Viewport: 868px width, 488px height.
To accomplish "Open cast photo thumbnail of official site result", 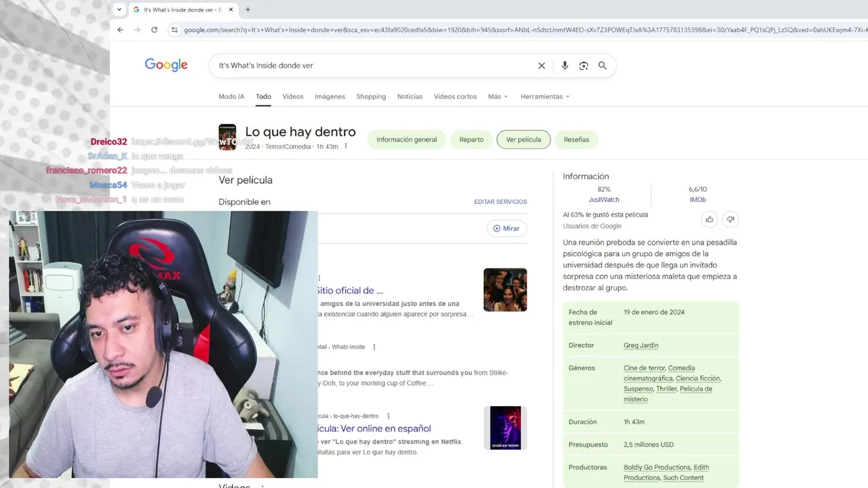I will click(x=505, y=290).
